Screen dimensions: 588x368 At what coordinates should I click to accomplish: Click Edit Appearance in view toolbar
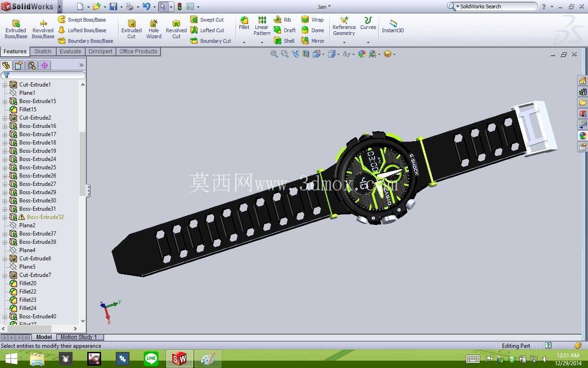pyautogui.click(x=362, y=54)
